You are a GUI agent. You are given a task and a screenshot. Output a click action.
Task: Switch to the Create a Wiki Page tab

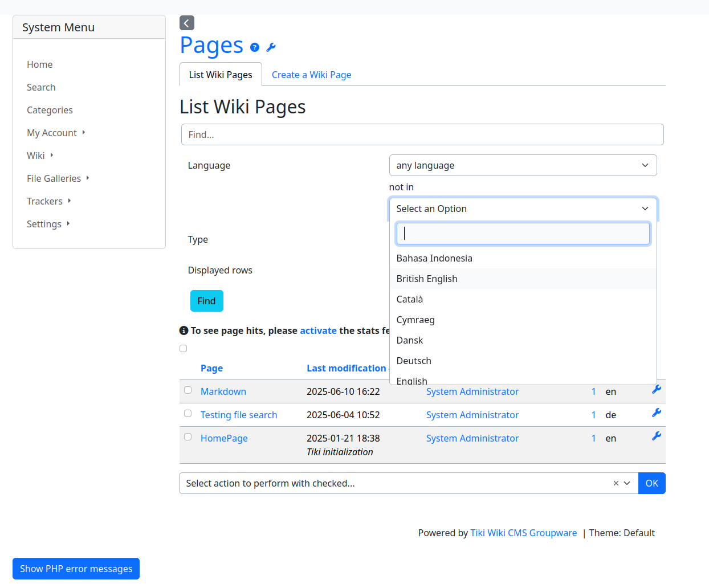pyautogui.click(x=311, y=75)
